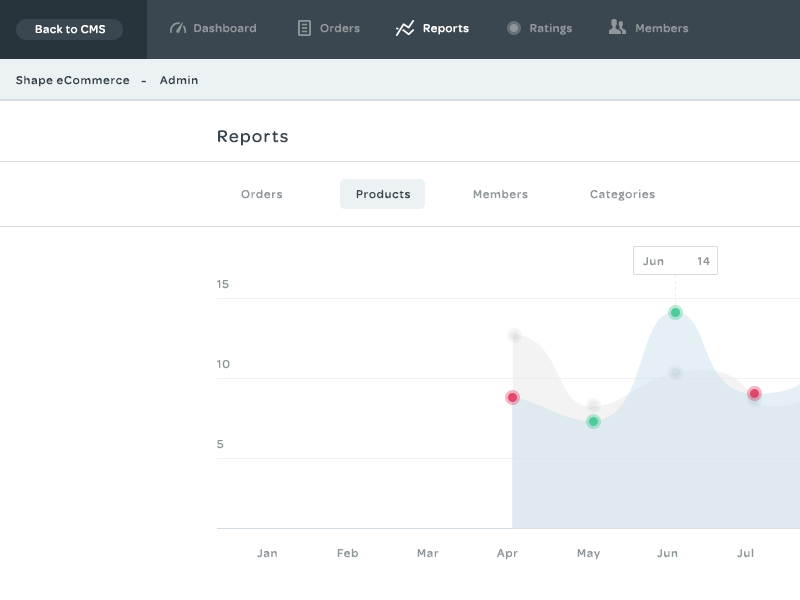
Task: Click the red April data point
Action: [x=512, y=397]
